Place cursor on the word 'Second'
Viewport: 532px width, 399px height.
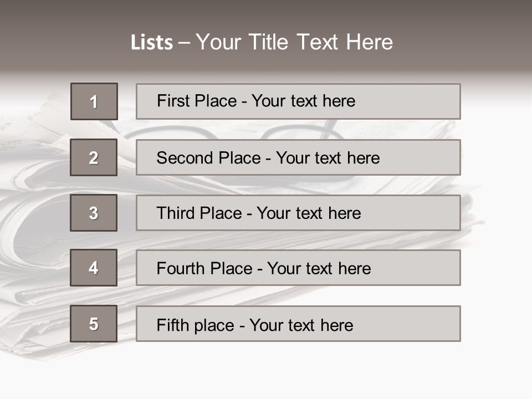[185, 158]
